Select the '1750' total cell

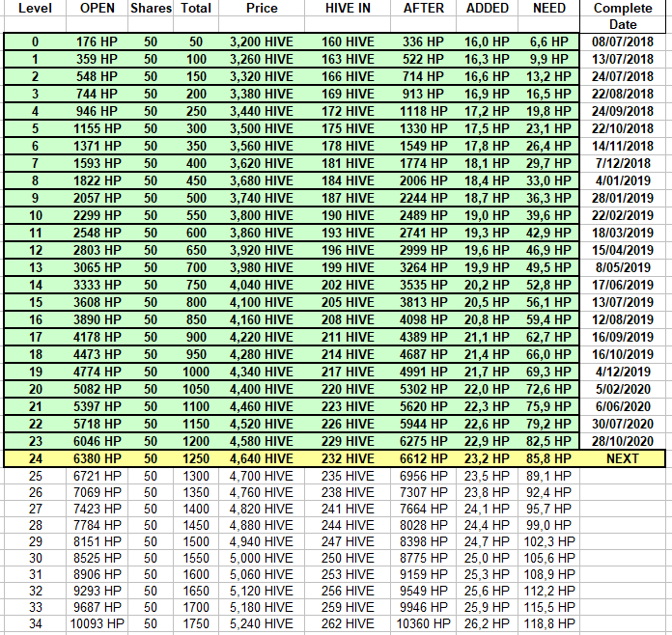coord(196,623)
